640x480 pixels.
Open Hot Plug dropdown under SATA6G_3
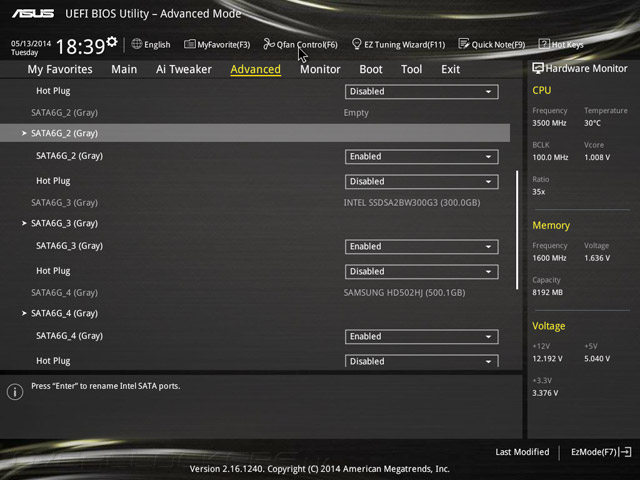point(422,272)
